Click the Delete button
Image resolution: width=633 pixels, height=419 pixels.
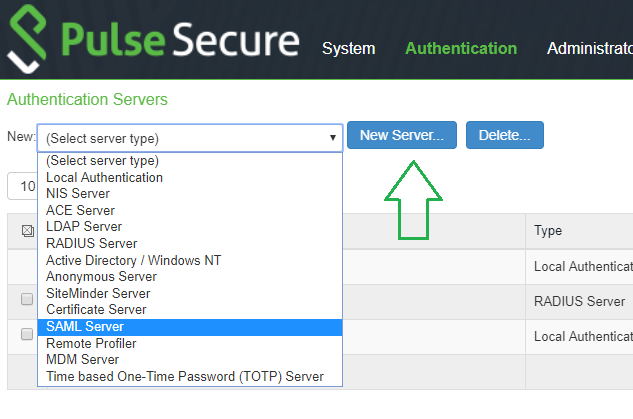(x=504, y=135)
